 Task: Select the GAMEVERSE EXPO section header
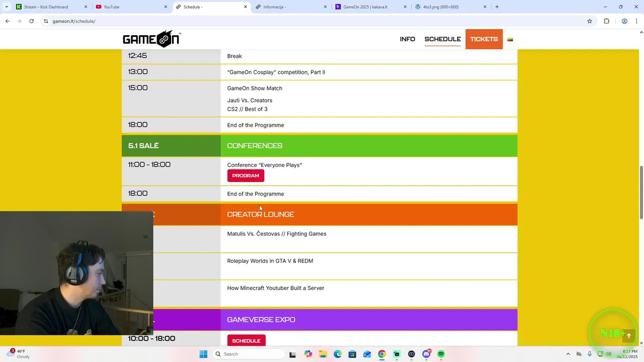click(x=261, y=320)
